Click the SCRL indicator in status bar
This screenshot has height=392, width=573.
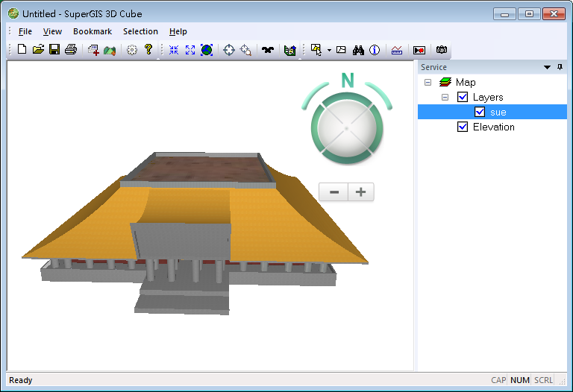pyautogui.click(x=543, y=380)
